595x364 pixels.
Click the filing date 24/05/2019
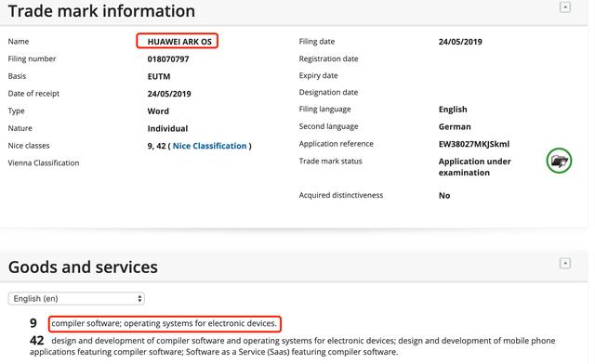(x=460, y=42)
